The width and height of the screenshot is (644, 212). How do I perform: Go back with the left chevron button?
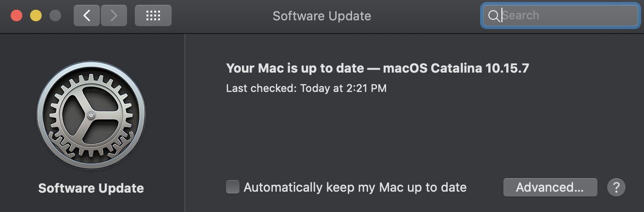87,15
